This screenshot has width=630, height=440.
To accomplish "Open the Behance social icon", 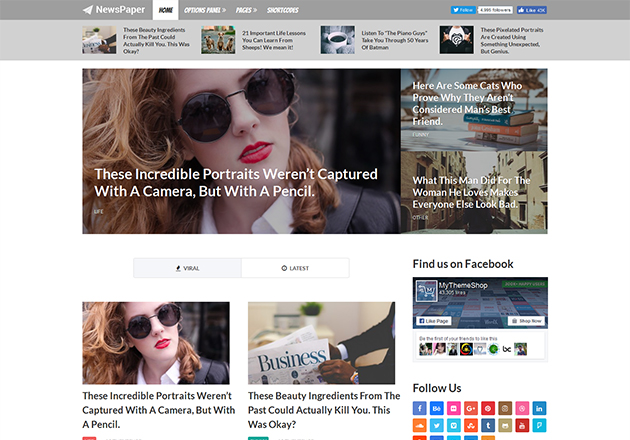I will pyautogui.click(x=437, y=408).
